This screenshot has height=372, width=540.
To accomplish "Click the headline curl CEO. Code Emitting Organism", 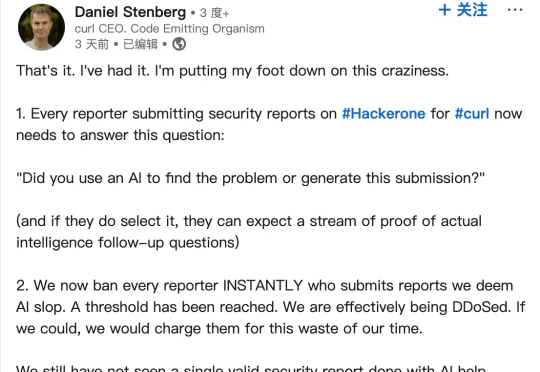I will pos(169,29).
